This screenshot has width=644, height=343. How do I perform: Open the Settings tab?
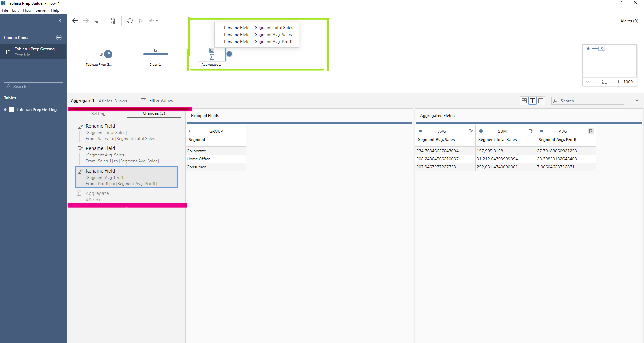[99, 114]
